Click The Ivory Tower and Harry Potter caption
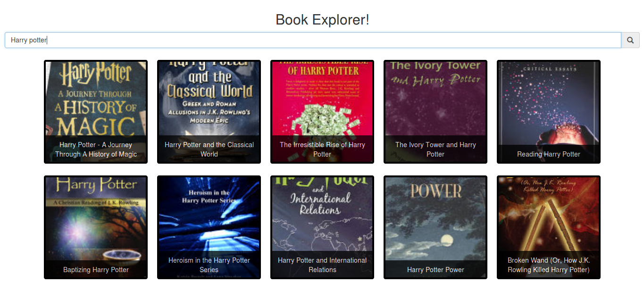This screenshot has width=644, height=299. pyautogui.click(x=435, y=149)
